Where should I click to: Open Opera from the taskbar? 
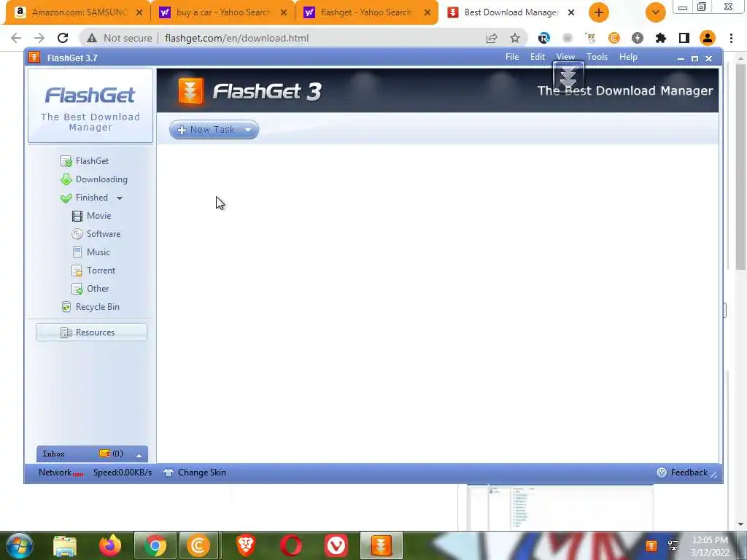click(291, 545)
